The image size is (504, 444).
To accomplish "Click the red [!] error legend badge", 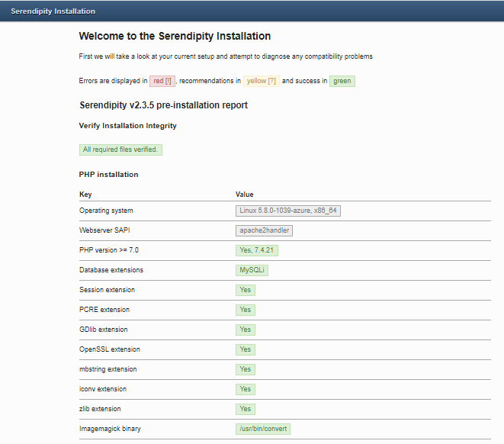I will pyautogui.click(x=162, y=81).
